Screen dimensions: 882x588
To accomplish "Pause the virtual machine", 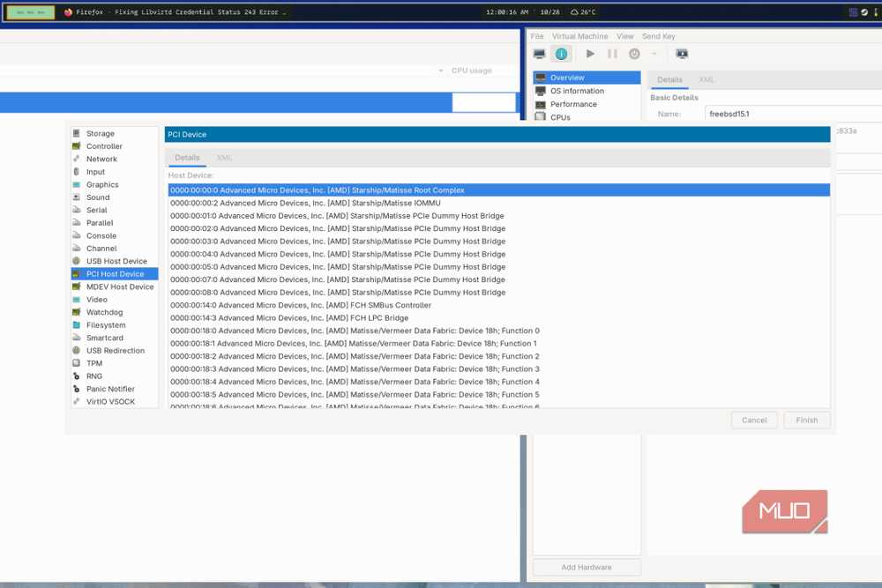I will (612, 54).
